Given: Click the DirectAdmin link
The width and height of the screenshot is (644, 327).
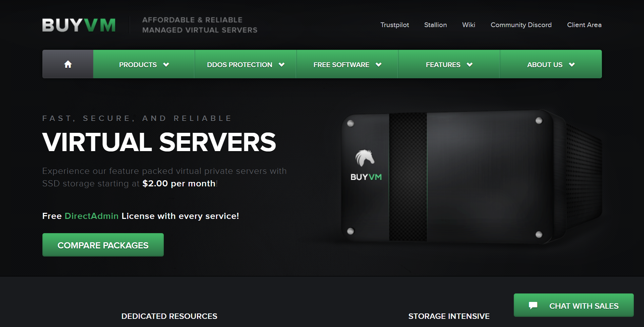Looking at the screenshot, I should 92,216.
